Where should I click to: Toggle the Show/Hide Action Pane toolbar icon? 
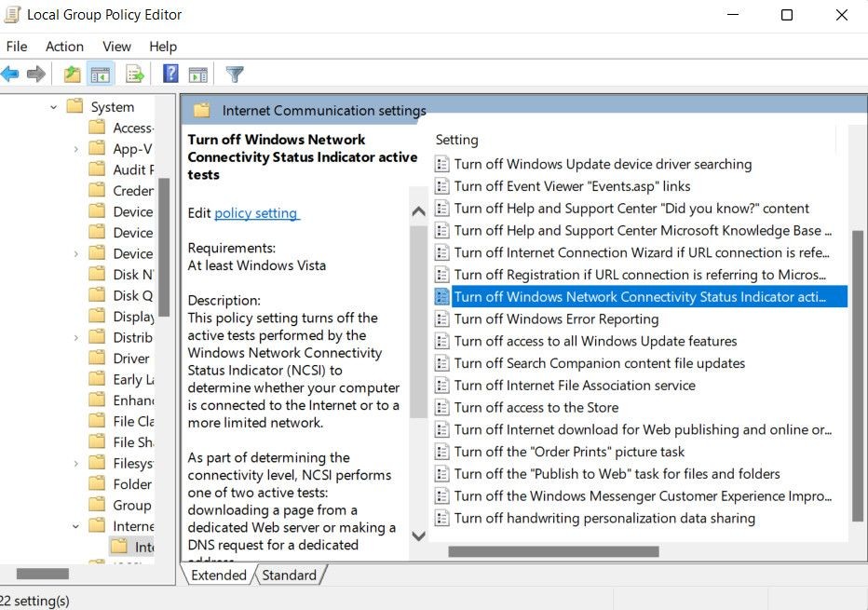pyautogui.click(x=198, y=75)
